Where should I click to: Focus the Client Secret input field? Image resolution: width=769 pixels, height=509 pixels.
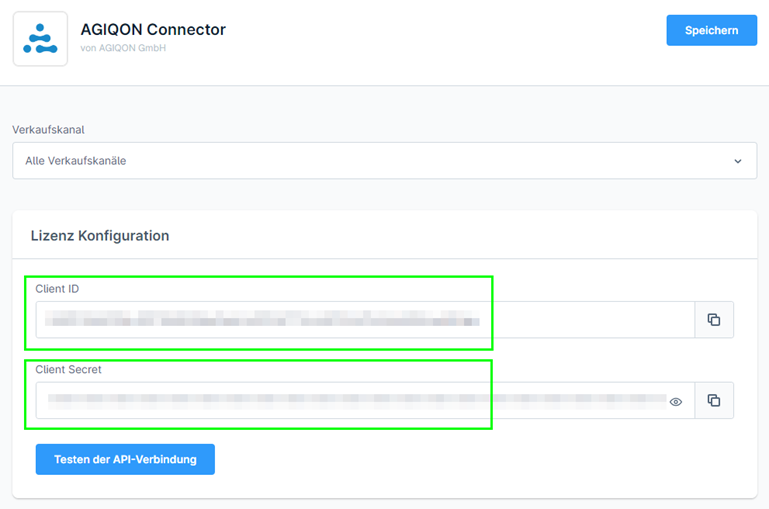365,401
